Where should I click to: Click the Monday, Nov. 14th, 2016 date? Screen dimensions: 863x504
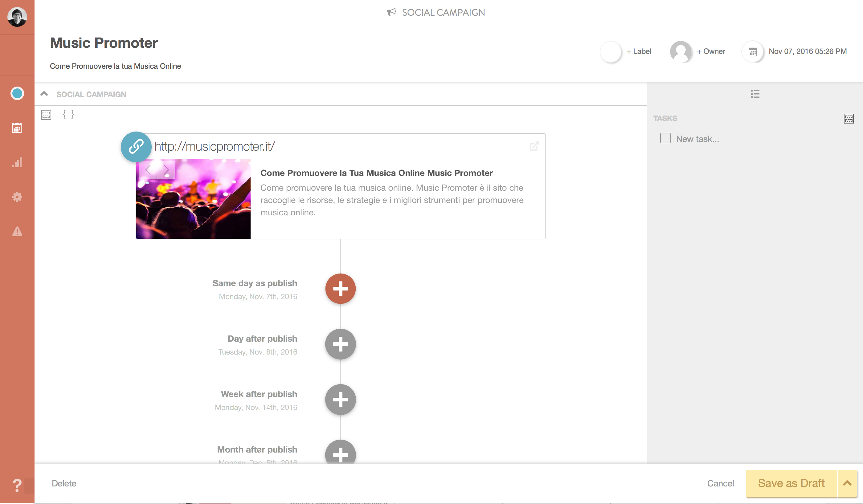[x=256, y=408]
